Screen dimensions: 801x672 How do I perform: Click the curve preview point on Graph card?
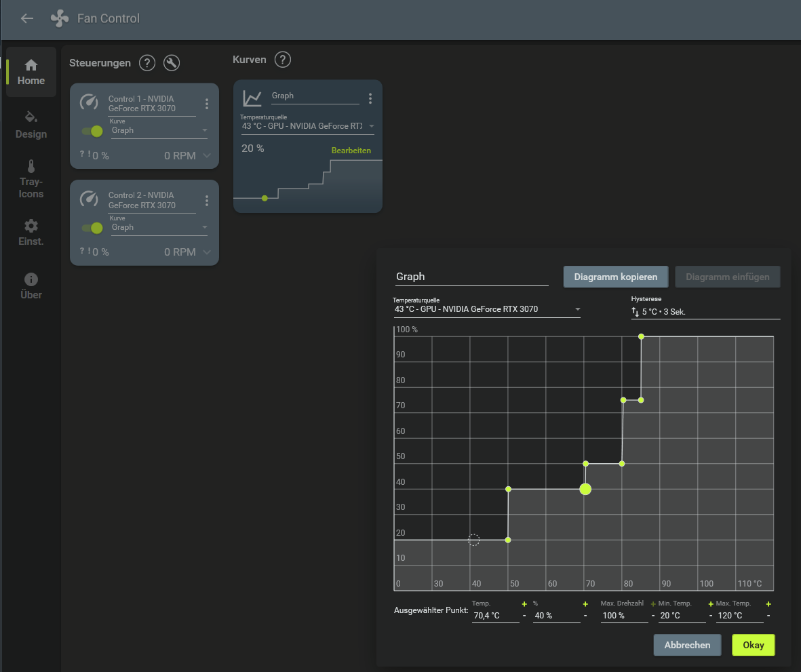coord(265,198)
